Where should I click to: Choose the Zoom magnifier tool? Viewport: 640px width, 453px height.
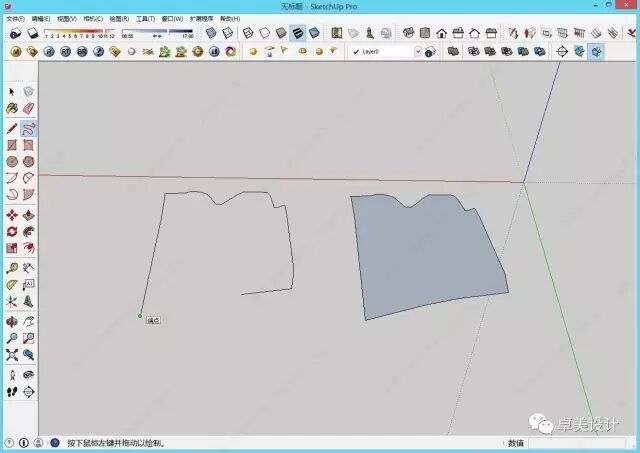coord(12,338)
